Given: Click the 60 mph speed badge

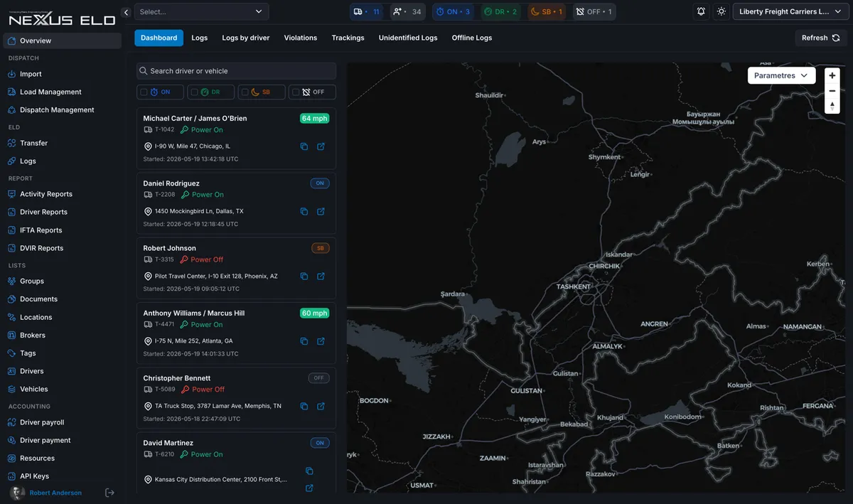Looking at the screenshot, I should tap(314, 313).
